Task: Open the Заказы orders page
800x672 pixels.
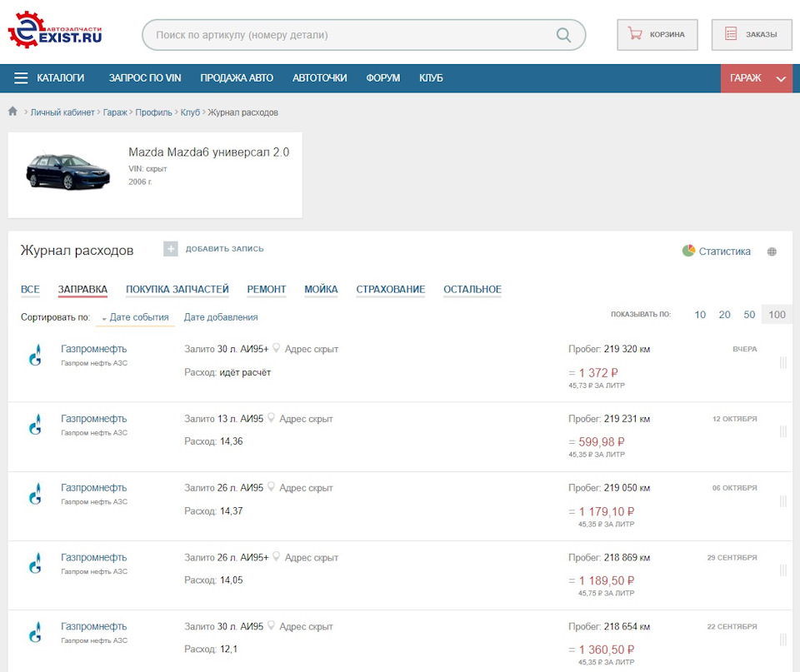Action: (x=752, y=35)
